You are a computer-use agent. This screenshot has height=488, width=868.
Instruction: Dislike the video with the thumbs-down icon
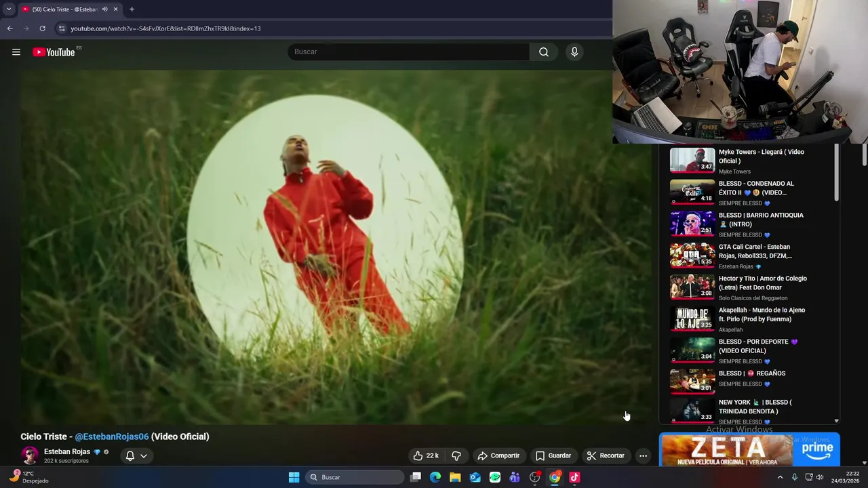click(x=456, y=455)
